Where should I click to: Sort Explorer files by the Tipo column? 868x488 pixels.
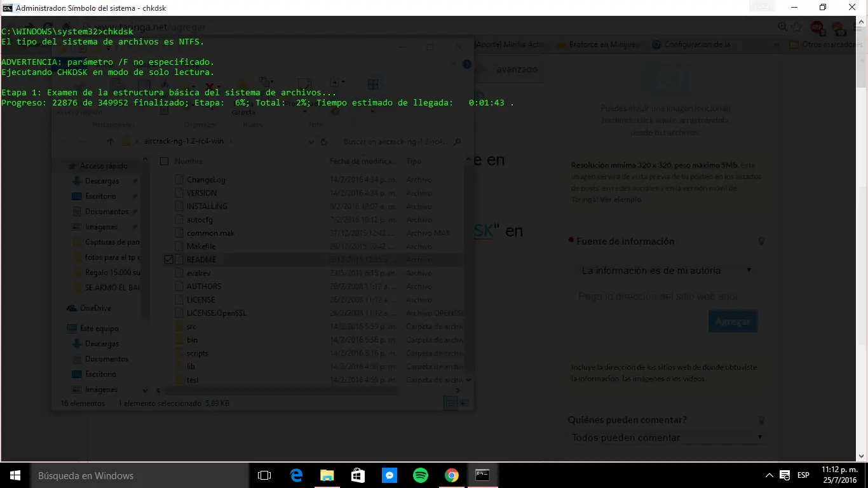[x=414, y=161]
